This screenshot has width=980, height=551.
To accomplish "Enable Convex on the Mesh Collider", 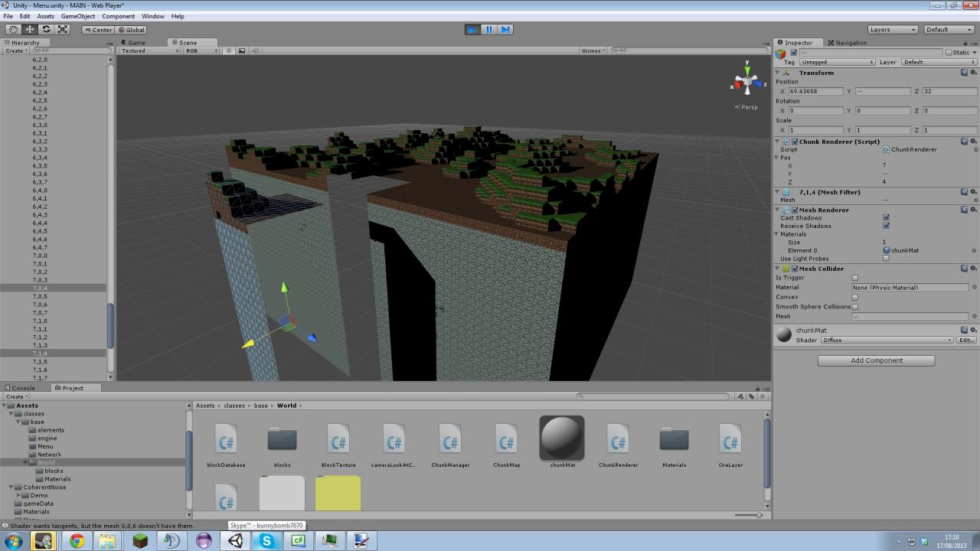I will 854,297.
